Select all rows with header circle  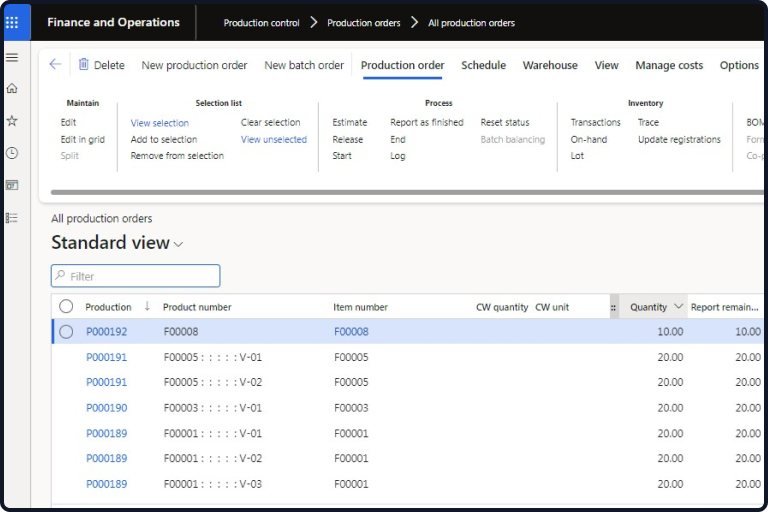point(66,307)
